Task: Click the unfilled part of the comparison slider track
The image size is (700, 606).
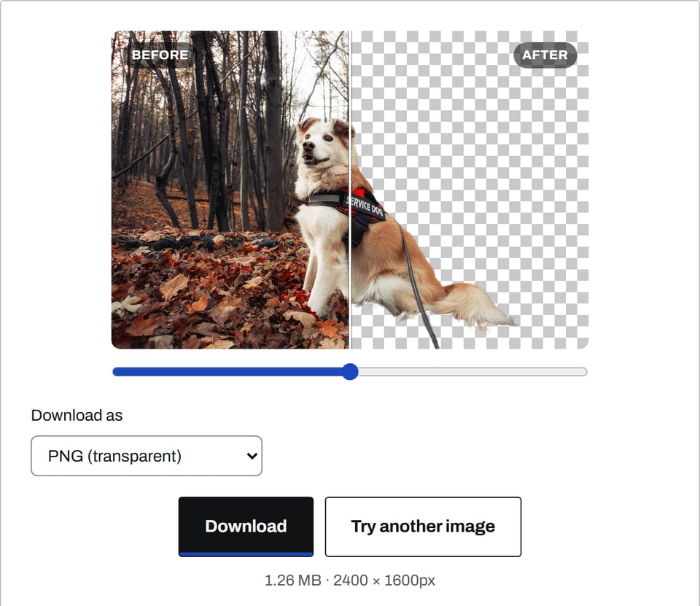Action: click(472, 372)
